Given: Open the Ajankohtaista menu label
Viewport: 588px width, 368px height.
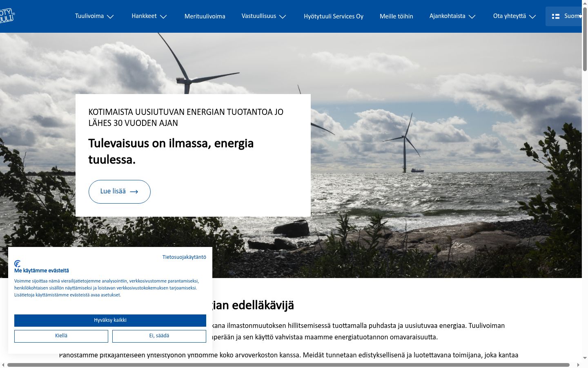Looking at the screenshot, I should 448,16.
